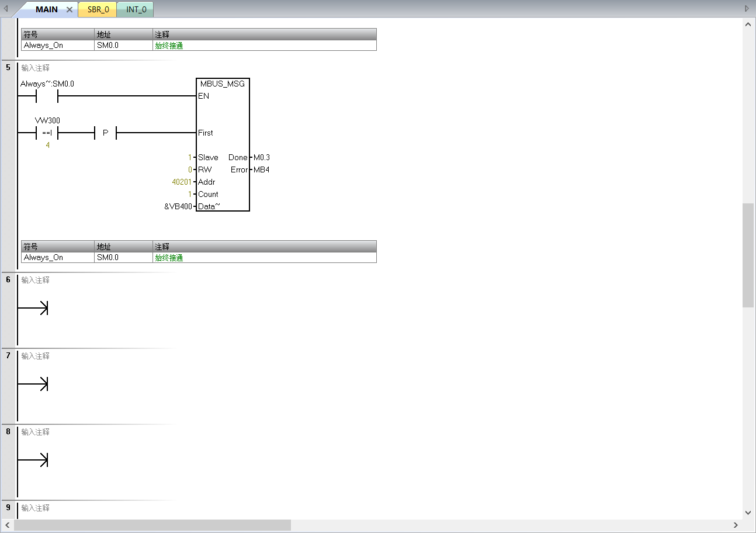Click network 8 comment field

[x=36, y=432]
